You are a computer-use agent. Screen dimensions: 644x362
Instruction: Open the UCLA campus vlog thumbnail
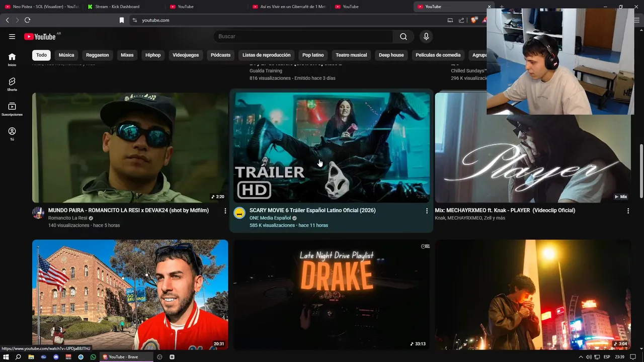click(130, 295)
